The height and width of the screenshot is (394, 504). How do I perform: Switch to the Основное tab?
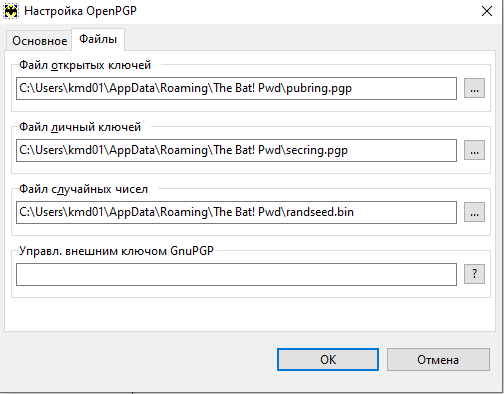[x=39, y=41]
